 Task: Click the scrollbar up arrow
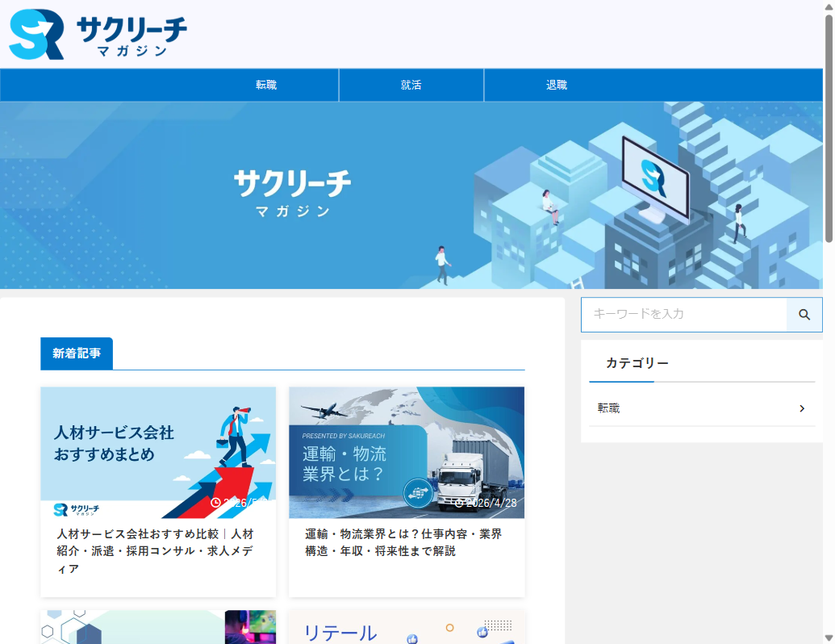[x=829, y=7]
